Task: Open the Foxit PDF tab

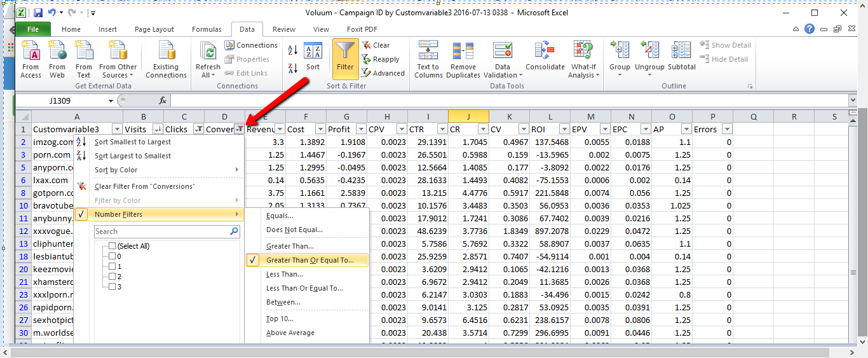Action: (x=362, y=29)
